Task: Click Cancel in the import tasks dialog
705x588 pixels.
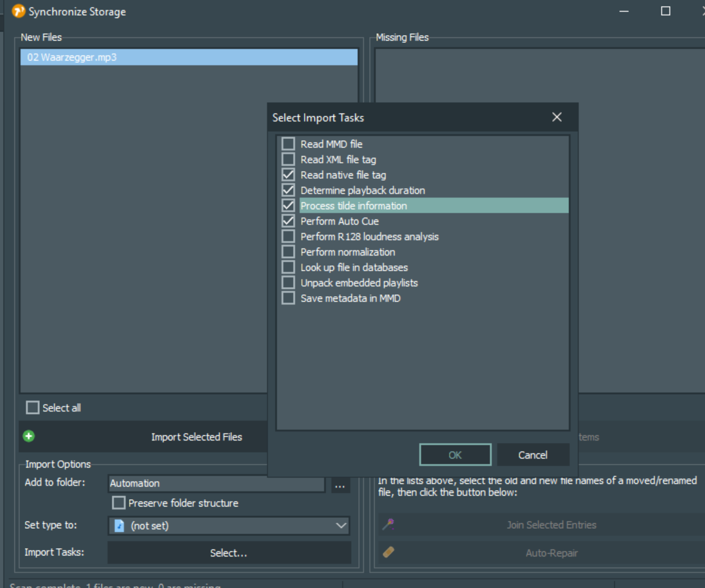Action: pos(532,455)
